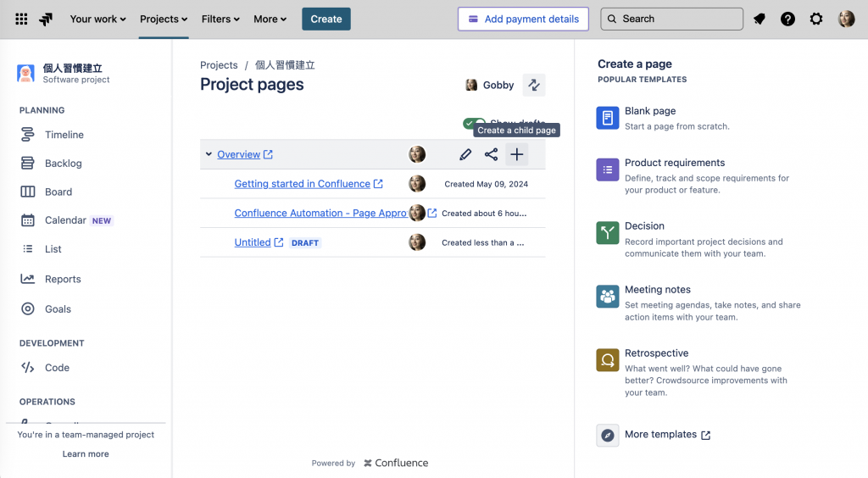Viewport: 868px width, 478px height.
Task: Open Confluence Automation - Page Approval link
Action: pos(321,213)
